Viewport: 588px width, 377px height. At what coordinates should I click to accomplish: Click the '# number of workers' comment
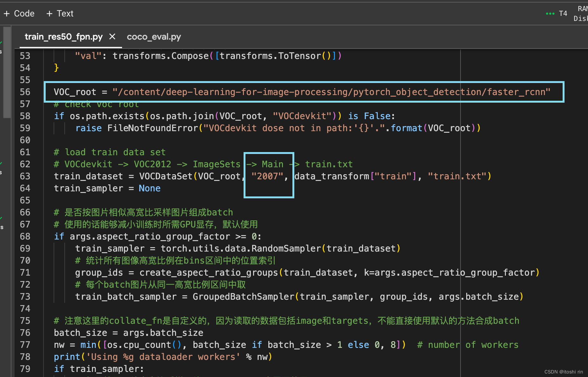[x=468, y=345]
